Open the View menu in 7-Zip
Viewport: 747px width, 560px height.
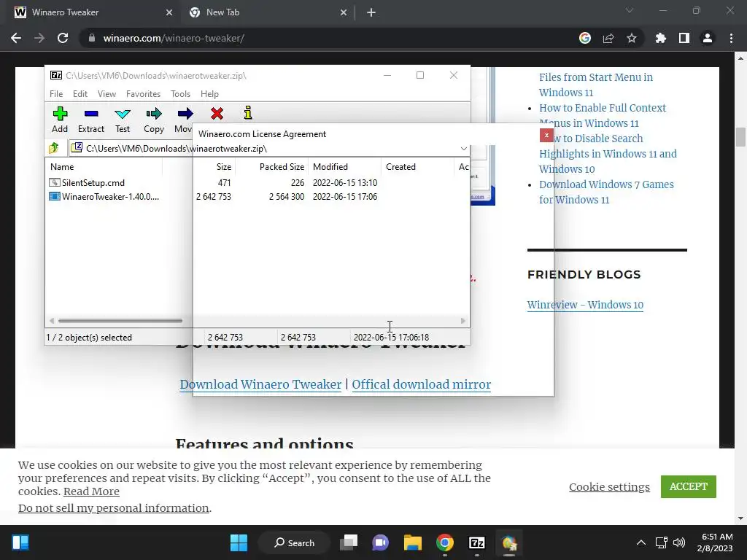tap(107, 94)
